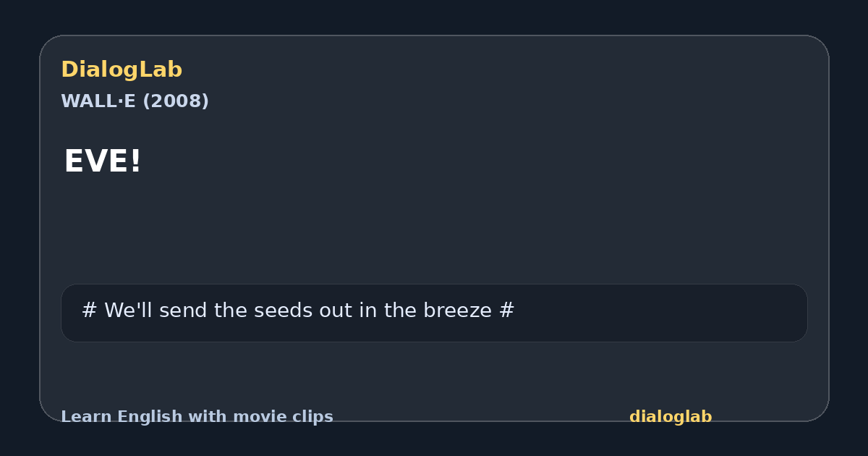This screenshot has width=868, height=456.
Task: Click the words movie clips in the footer
Action: 283,417
